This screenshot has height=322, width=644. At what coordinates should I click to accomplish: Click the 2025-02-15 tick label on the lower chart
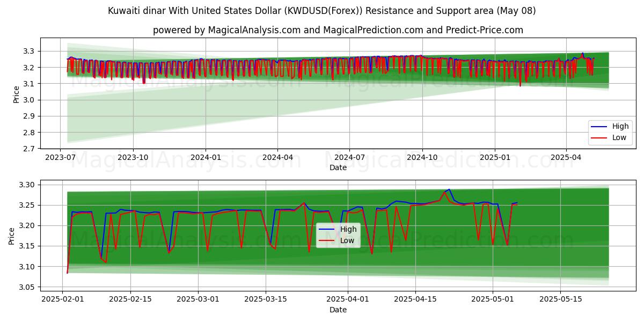pos(131,300)
